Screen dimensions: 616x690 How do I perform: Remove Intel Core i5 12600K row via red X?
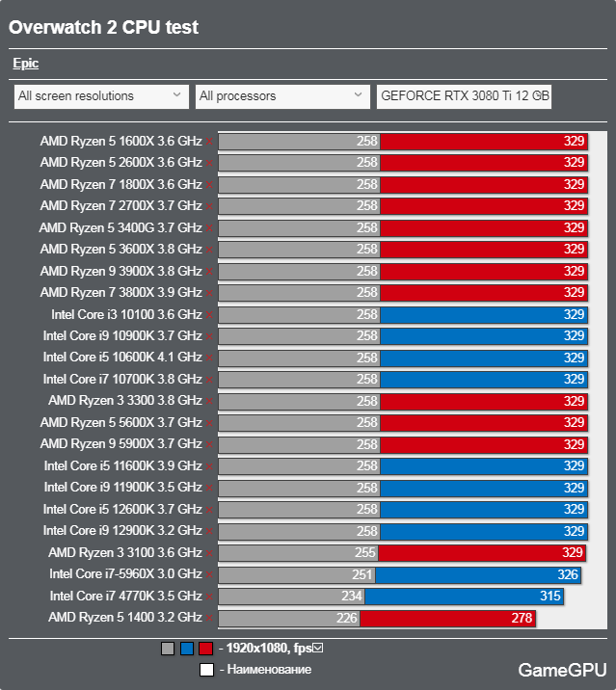tap(209, 510)
